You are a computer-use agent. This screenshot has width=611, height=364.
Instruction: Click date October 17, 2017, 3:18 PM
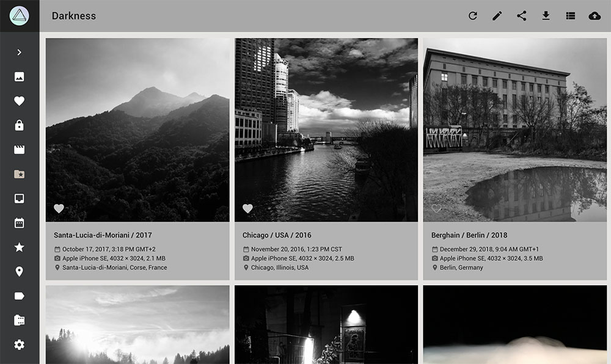tap(109, 249)
